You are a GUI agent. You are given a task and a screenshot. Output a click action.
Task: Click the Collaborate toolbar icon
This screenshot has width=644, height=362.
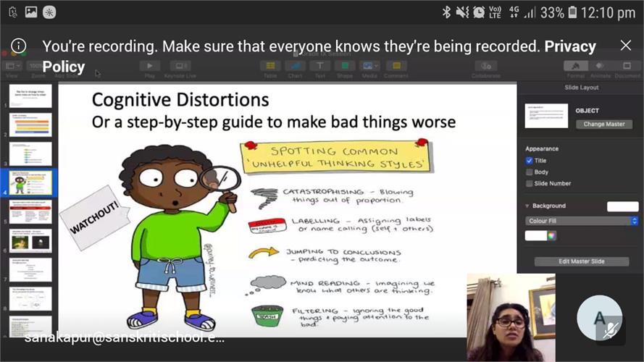pyautogui.click(x=486, y=66)
